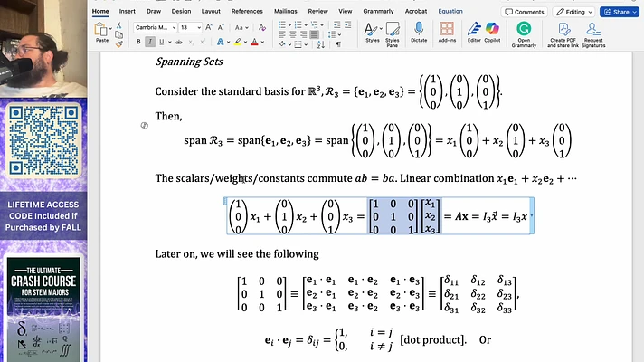Apply superscript formatting
This screenshot has width=644, height=362.
(202, 42)
